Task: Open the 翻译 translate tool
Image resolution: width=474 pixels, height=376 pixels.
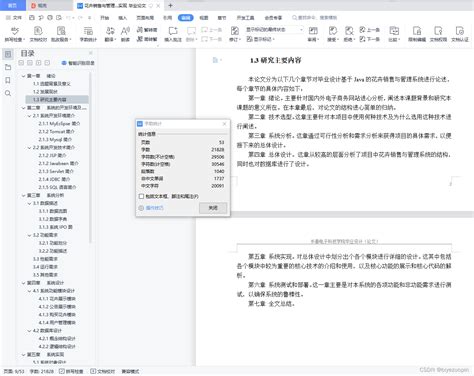Action: [110, 34]
